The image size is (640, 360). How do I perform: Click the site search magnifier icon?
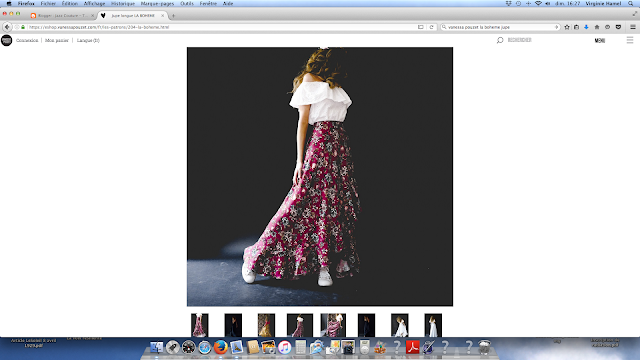point(500,40)
